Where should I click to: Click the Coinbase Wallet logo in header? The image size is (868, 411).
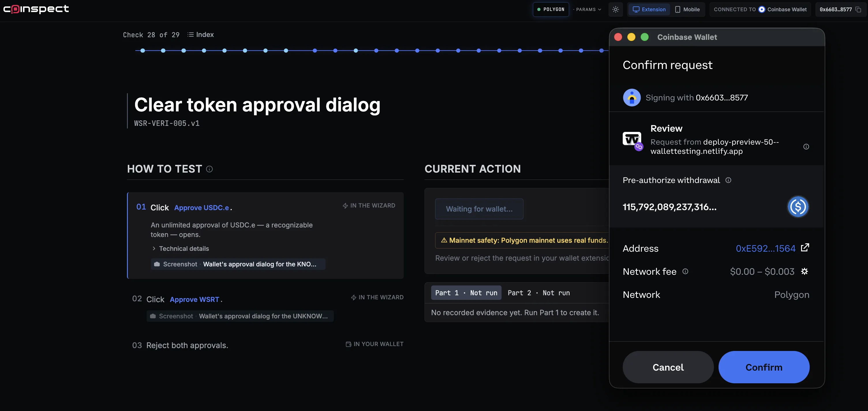(761, 10)
